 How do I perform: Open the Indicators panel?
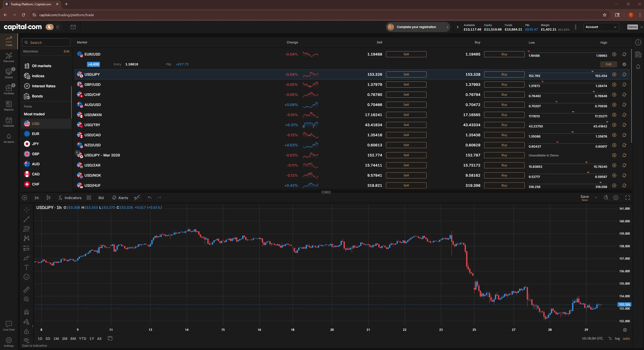coord(70,198)
